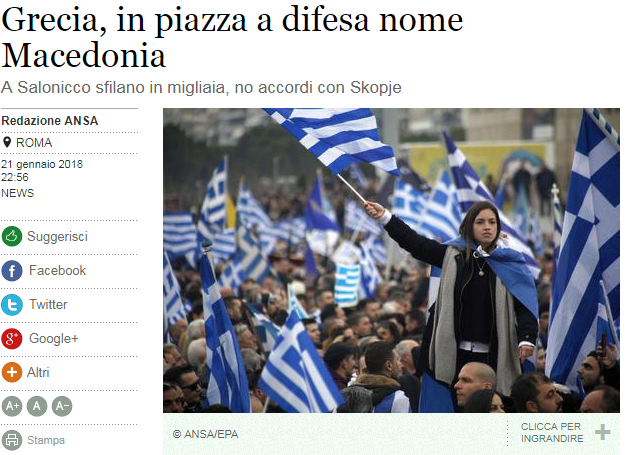Select the NEWS category label

click(x=17, y=193)
